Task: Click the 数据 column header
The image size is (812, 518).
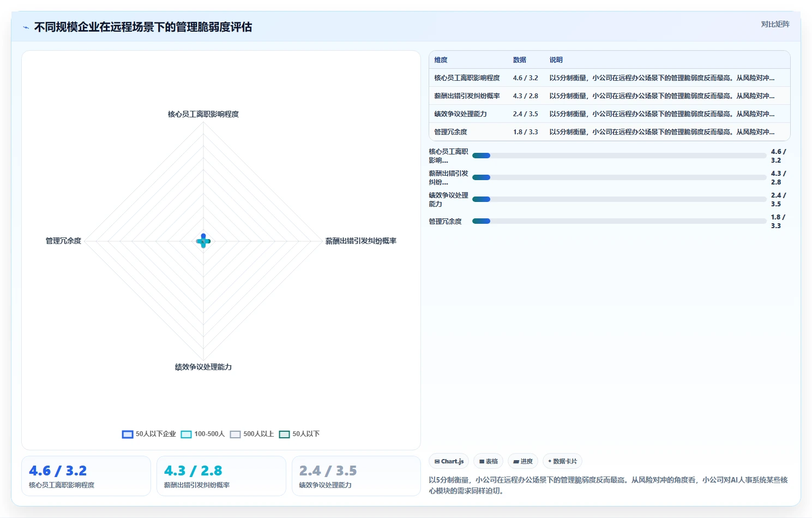Action: pyautogui.click(x=519, y=60)
